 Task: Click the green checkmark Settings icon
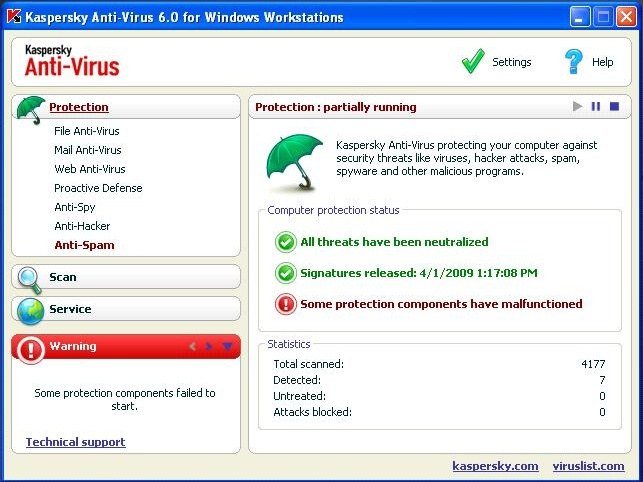pos(473,62)
